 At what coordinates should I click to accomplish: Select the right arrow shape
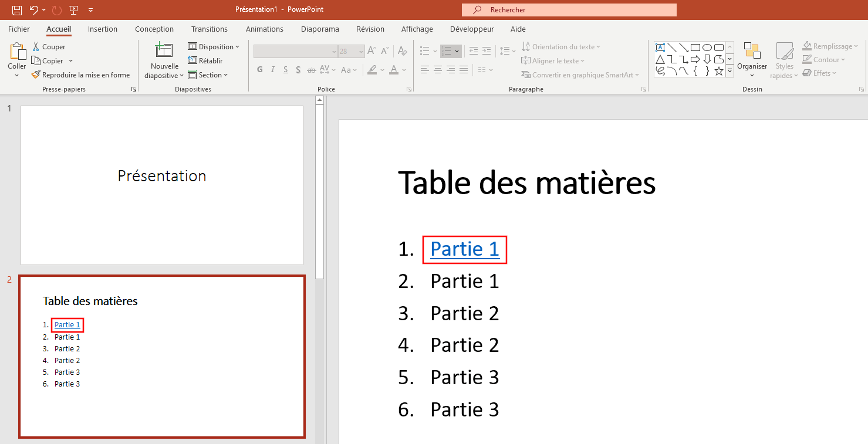pyautogui.click(x=695, y=59)
